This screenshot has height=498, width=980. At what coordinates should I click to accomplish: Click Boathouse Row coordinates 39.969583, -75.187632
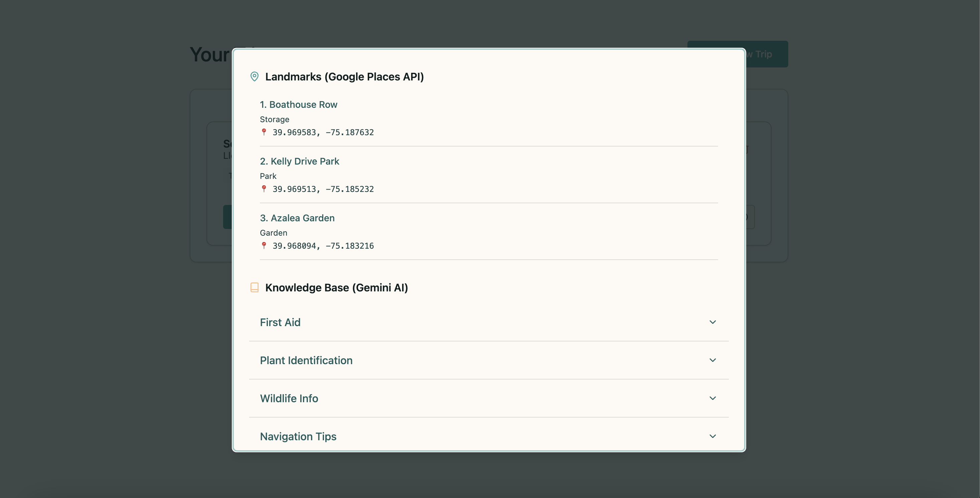coord(323,132)
